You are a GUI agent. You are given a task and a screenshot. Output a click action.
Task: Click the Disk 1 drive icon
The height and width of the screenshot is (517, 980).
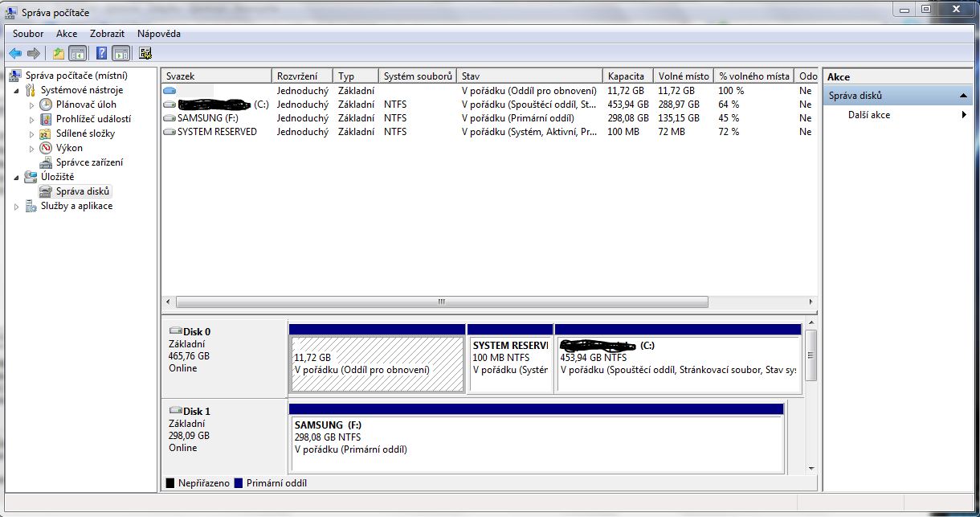click(x=175, y=411)
